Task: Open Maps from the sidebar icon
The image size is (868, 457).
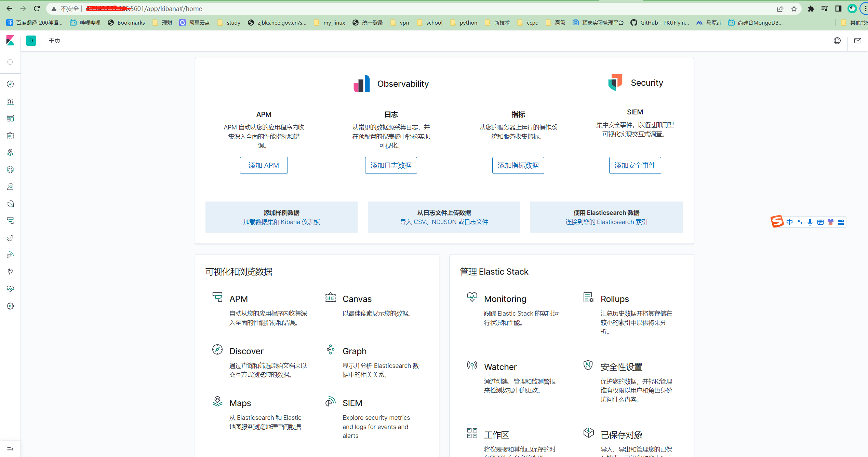Action: [10, 152]
